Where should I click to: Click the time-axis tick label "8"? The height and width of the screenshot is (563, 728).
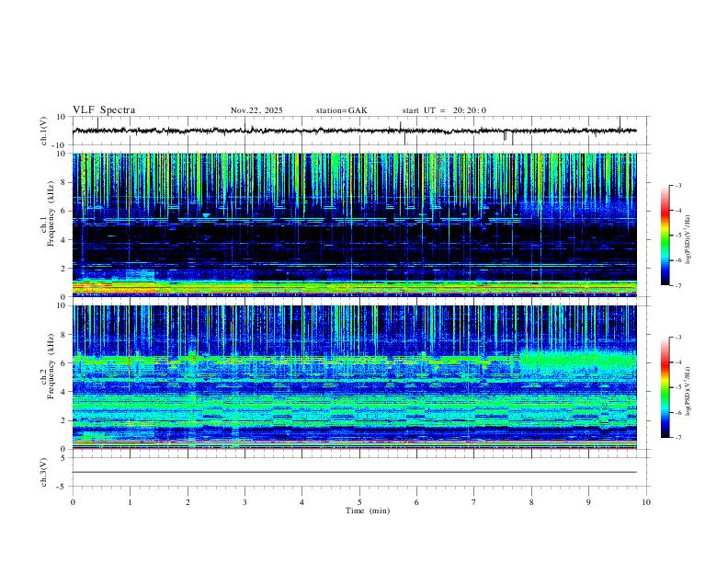click(531, 502)
